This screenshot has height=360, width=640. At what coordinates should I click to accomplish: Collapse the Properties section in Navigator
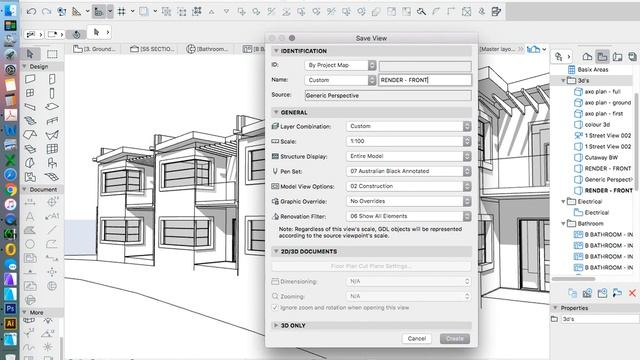point(555,308)
